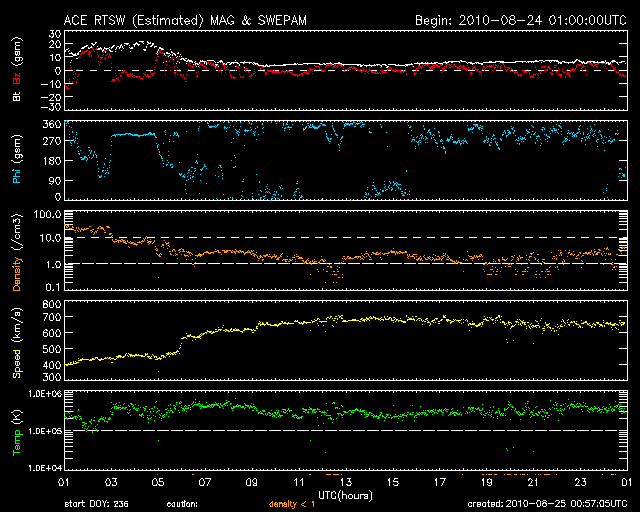The image size is (640, 512).
Task: Click the '23' hour tick label
Action: [580, 482]
